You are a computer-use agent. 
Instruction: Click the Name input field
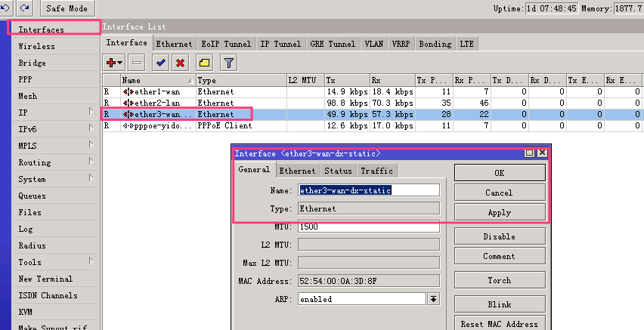[369, 190]
